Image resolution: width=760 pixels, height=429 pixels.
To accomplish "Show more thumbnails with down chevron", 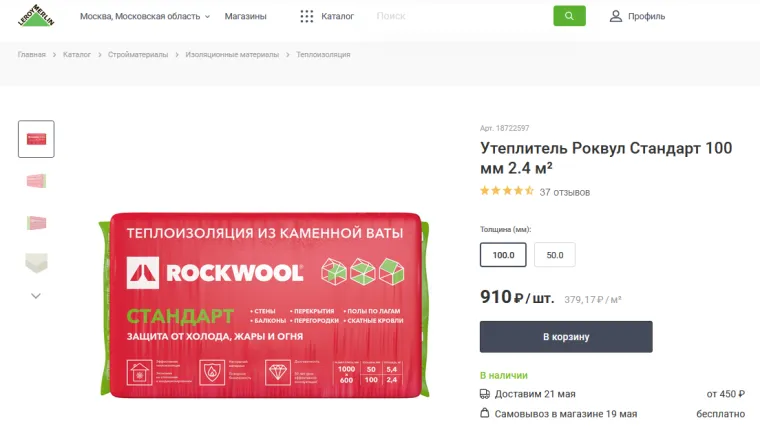I will point(36,296).
